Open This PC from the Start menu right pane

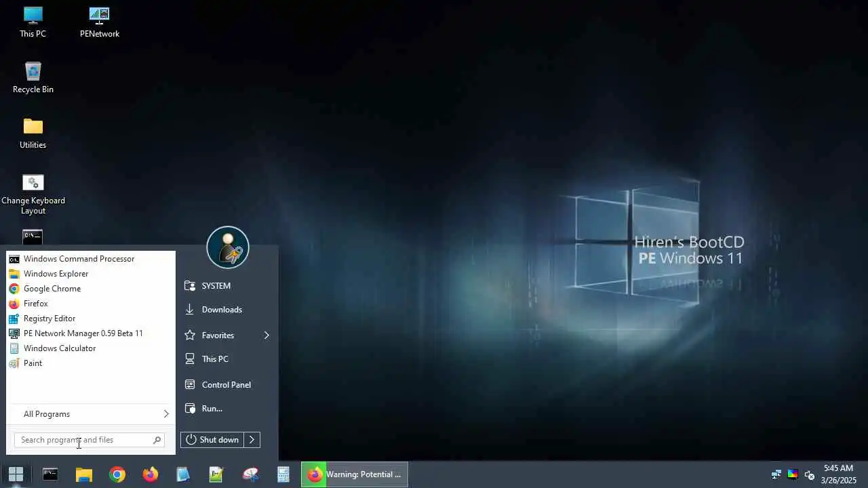coord(227,359)
